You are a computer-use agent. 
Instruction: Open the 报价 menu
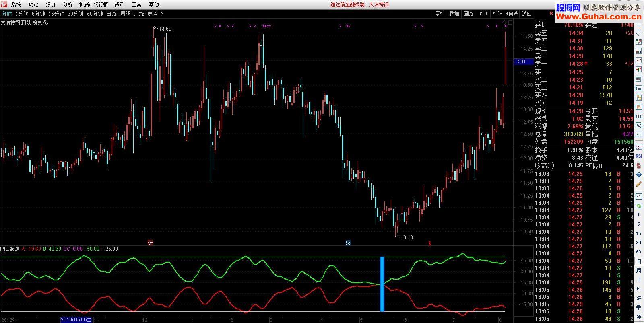(x=51, y=4)
